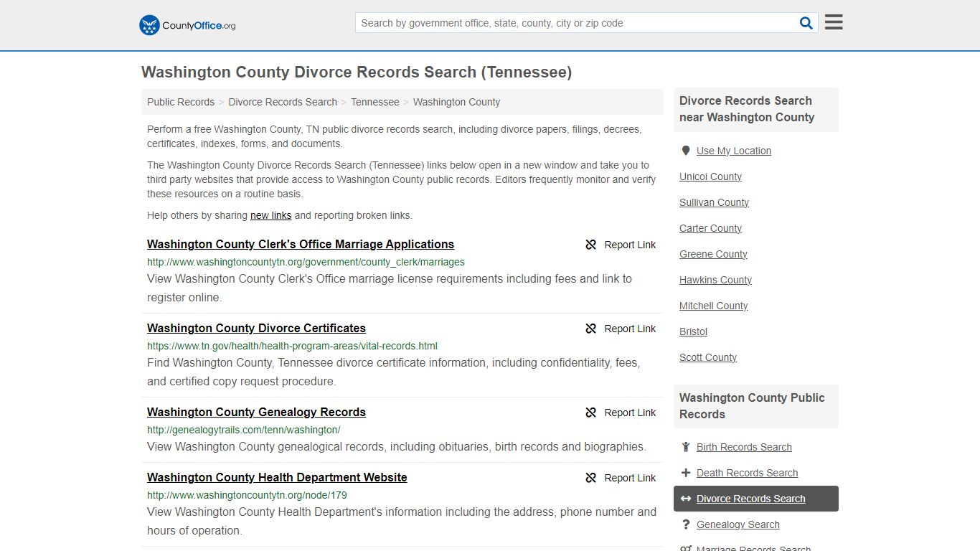Open Public Records breadcrumb
Screen dimensions: 980x551
181,102
